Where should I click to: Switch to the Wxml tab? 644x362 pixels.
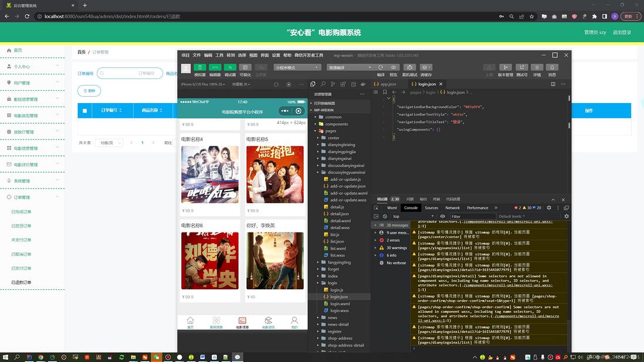click(392, 208)
